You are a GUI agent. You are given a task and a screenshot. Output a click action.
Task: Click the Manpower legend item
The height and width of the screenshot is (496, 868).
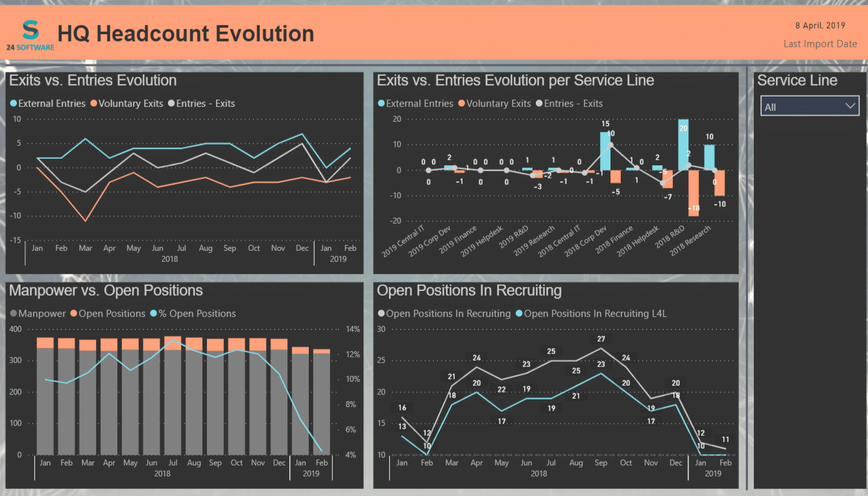tap(38, 314)
